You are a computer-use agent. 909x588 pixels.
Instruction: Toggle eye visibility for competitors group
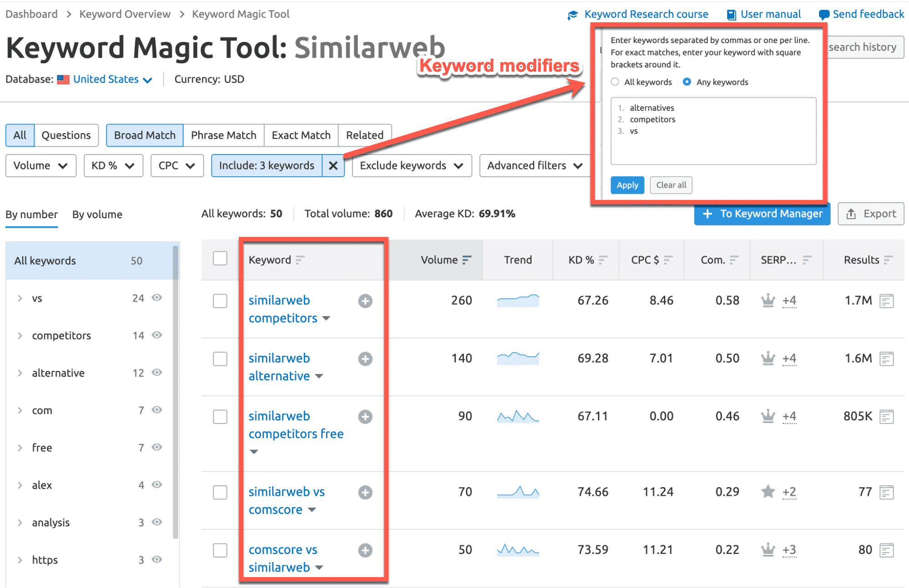(157, 335)
